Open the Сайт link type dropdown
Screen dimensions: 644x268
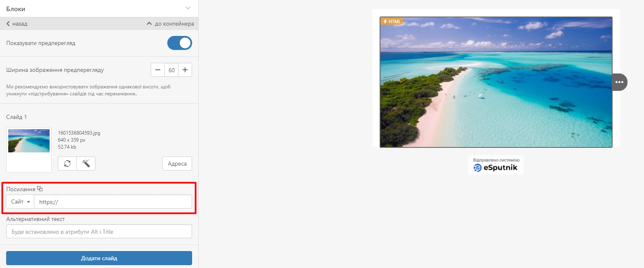(x=20, y=202)
